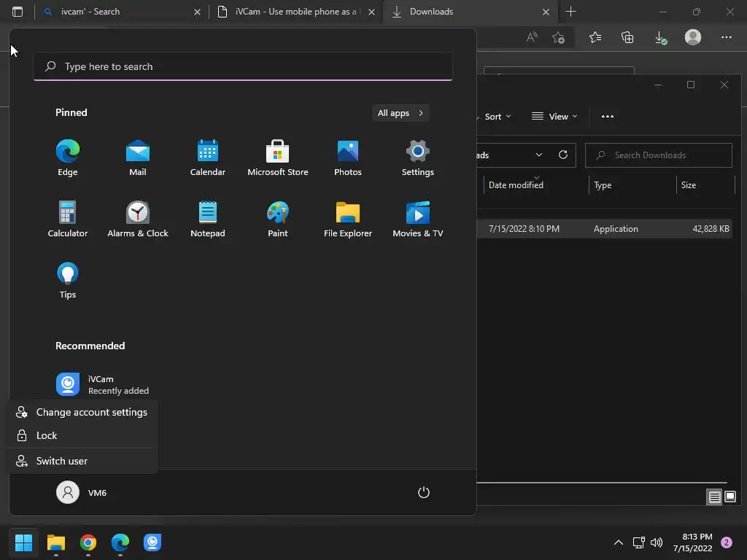Open Edge Collections
Image resolution: width=747 pixels, height=560 pixels.
pyautogui.click(x=627, y=37)
